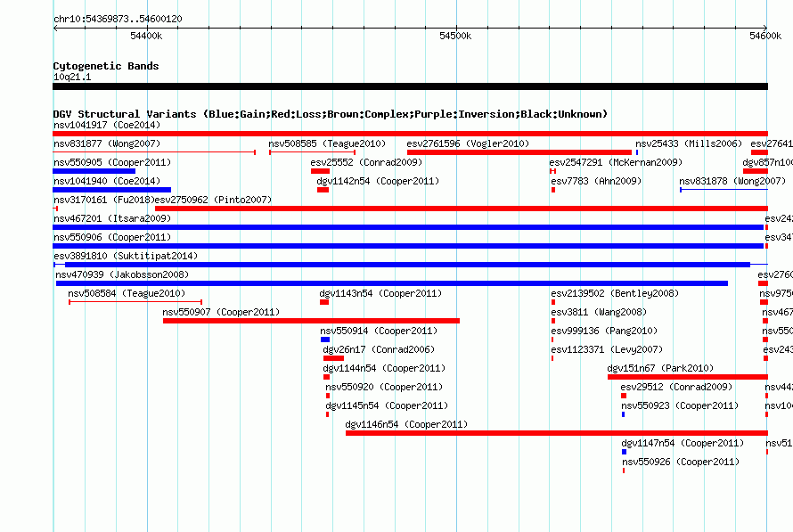Open dgv1143n54 (Cooper2011) variant
Image resolution: width=793 pixels, height=532 pixels.
380,293
